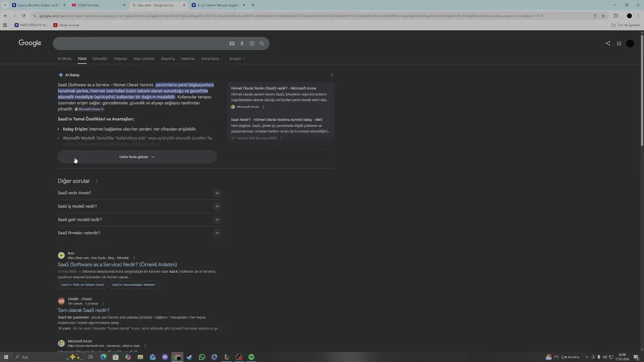Open a new browser tab
The width and height of the screenshot is (644, 362).
[253, 5]
